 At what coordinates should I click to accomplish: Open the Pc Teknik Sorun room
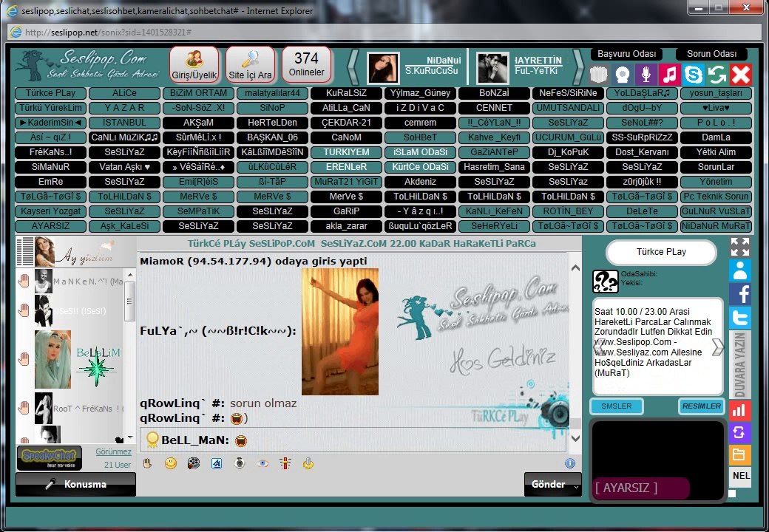tap(716, 196)
